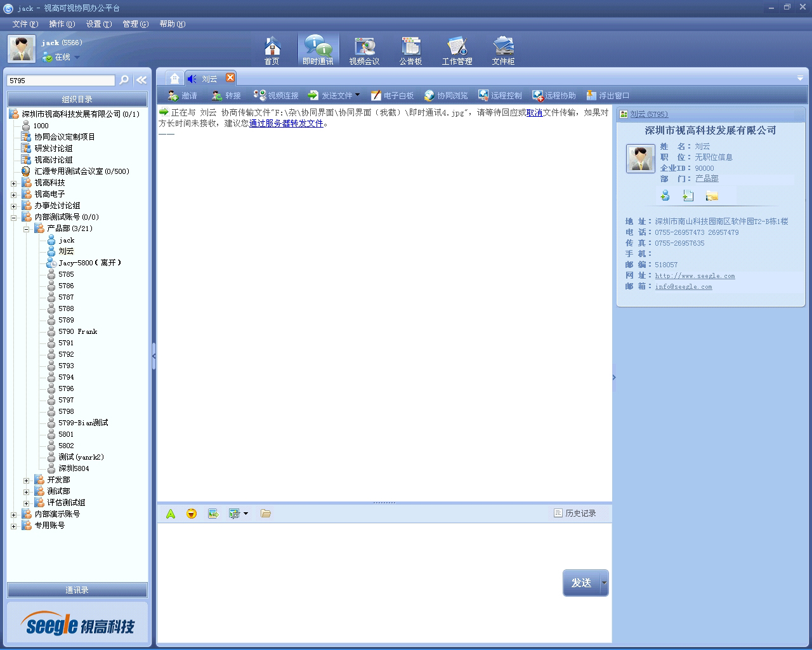Image resolution: width=812 pixels, height=650 pixels.
Task: Click 刘云's avatar thumbnail in profile card
Action: click(641, 159)
